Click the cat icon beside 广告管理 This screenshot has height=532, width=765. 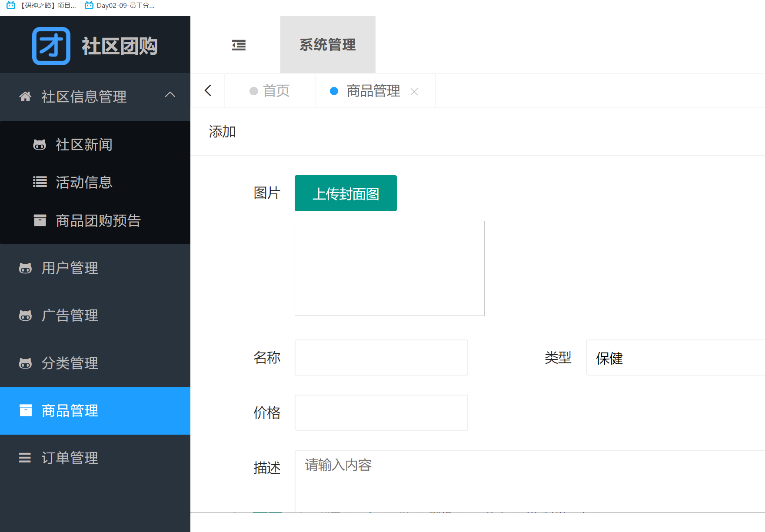click(x=25, y=315)
